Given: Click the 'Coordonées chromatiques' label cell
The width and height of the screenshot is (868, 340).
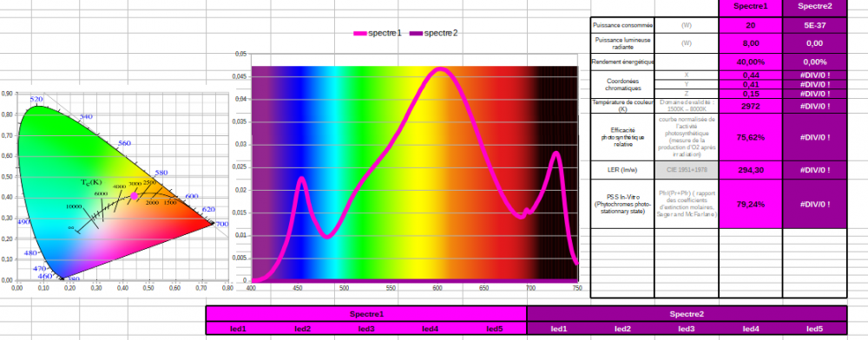Looking at the screenshot, I should click(x=622, y=85).
